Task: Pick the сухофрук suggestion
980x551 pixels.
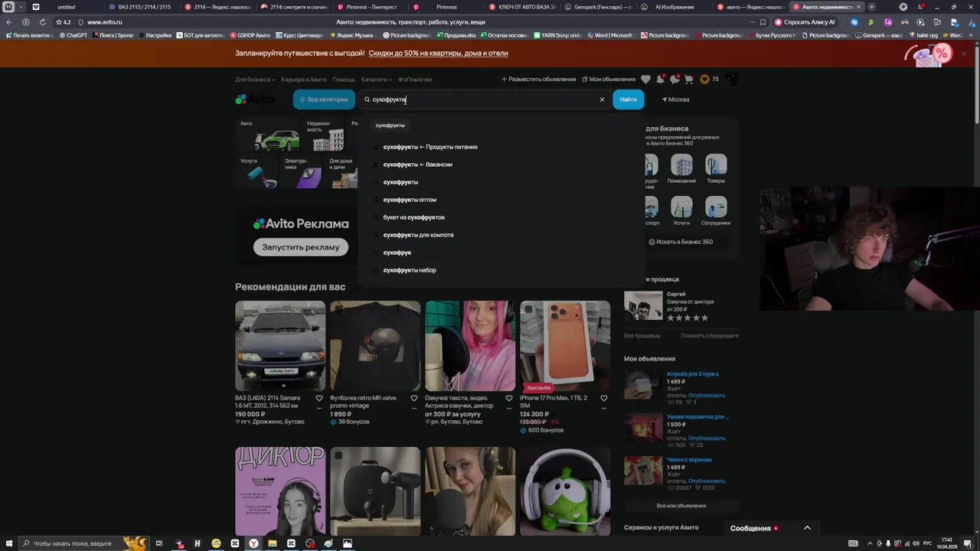Action: (397, 253)
